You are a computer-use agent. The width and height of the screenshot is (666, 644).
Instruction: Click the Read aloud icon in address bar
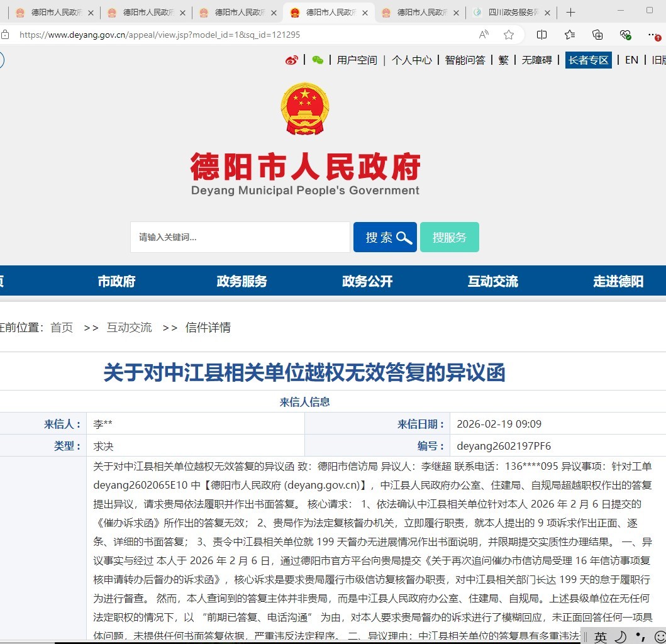point(484,35)
